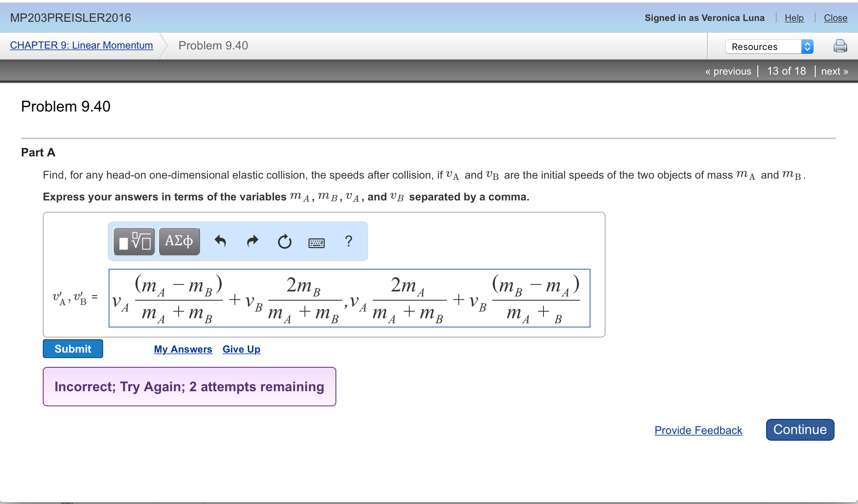The height and width of the screenshot is (504, 858).
Task: Show keyboard shortcuts icon
Action: pos(316,243)
